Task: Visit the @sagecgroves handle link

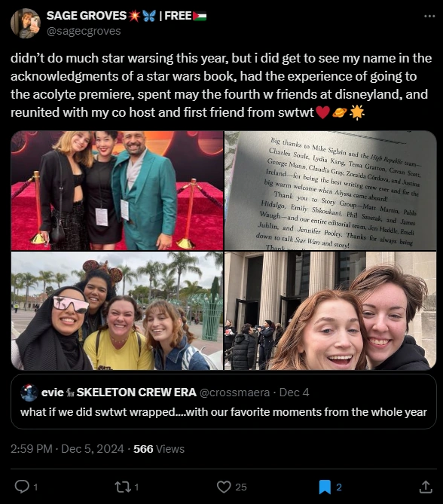Action: click(x=84, y=31)
